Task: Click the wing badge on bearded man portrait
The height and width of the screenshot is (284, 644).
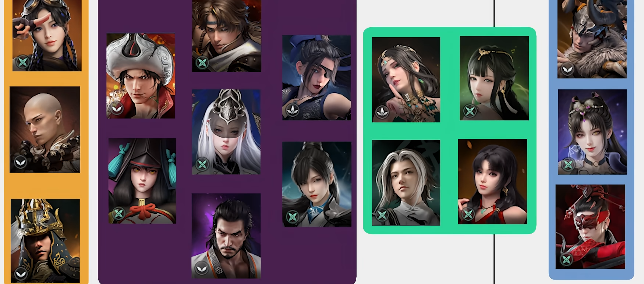Action: 202,269
